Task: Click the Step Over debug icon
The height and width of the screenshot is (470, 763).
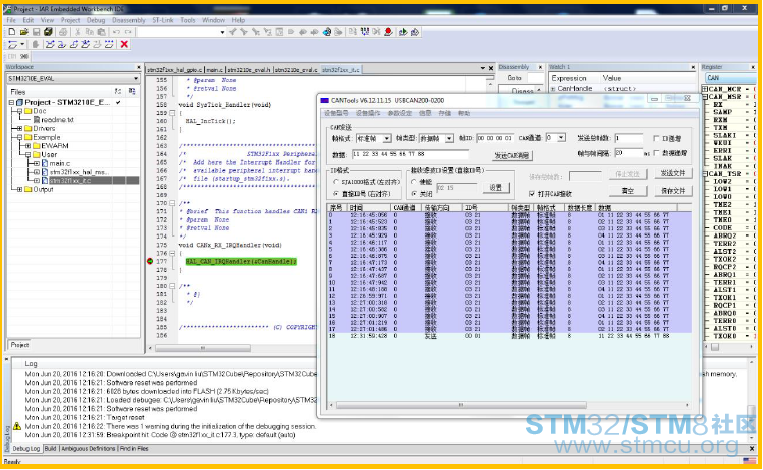Action: coord(50,44)
